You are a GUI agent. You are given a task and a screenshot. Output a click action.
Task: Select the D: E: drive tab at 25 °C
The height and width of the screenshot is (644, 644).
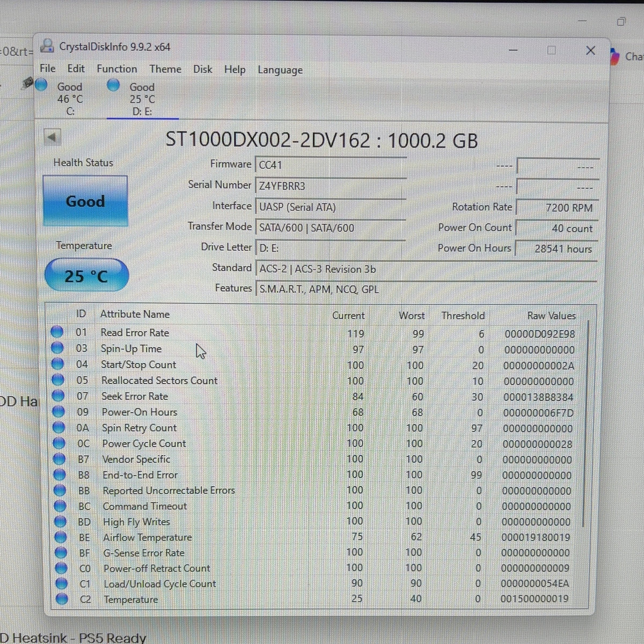click(142, 99)
